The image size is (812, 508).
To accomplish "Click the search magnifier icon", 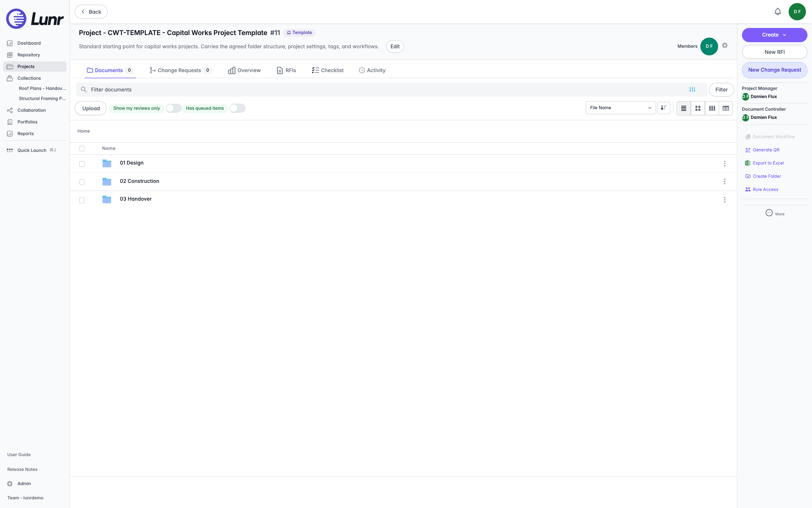I will (84, 90).
